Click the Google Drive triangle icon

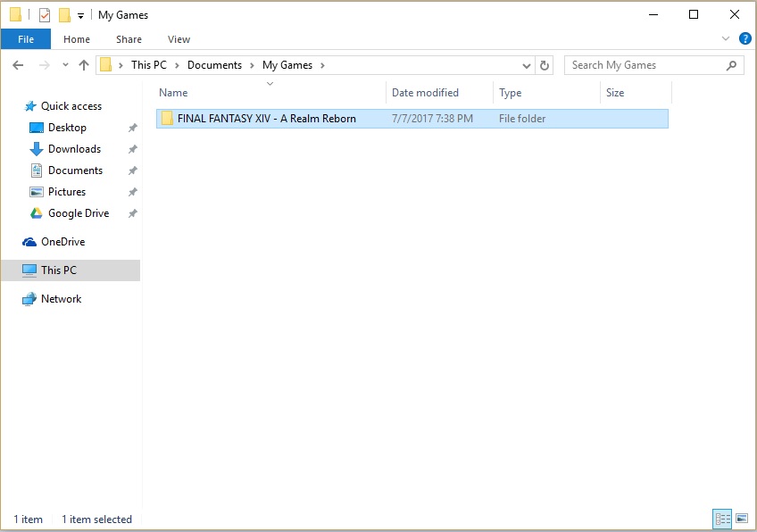(x=37, y=213)
